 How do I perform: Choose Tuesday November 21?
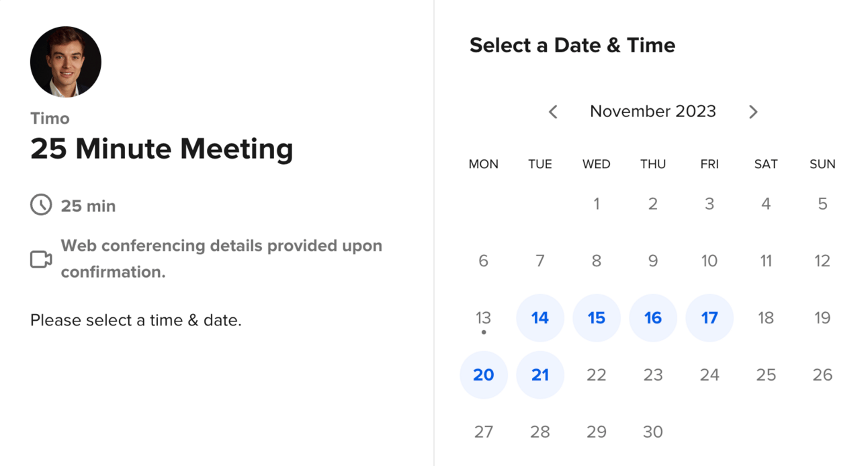pyautogui.click(x=540, y=375)
